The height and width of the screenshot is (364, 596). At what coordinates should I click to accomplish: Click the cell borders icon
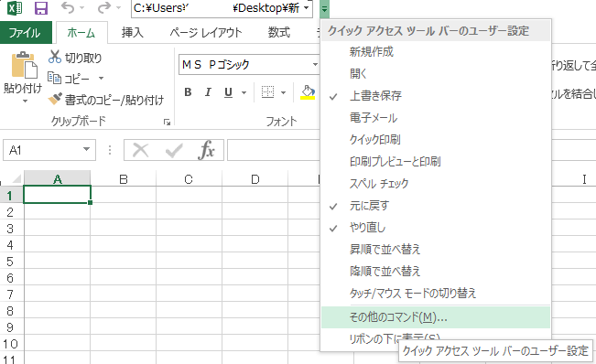click(x=268, y=91)
